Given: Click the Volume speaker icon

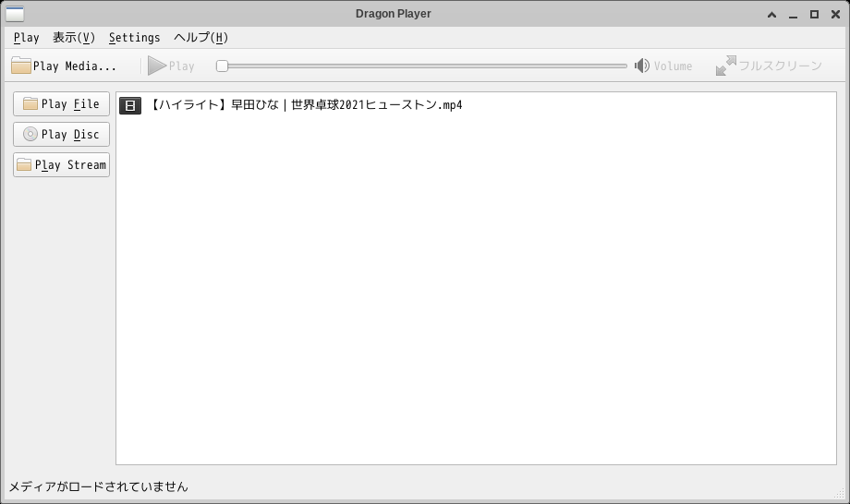Looking at the screenshot, I should point(642,66).
